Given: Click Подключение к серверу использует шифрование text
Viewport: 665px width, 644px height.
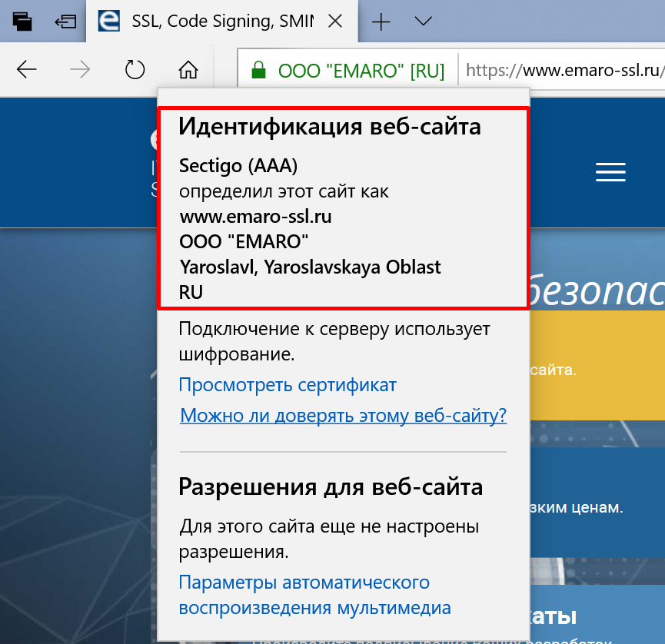Looking at the screenshot, I should point(334,341).
